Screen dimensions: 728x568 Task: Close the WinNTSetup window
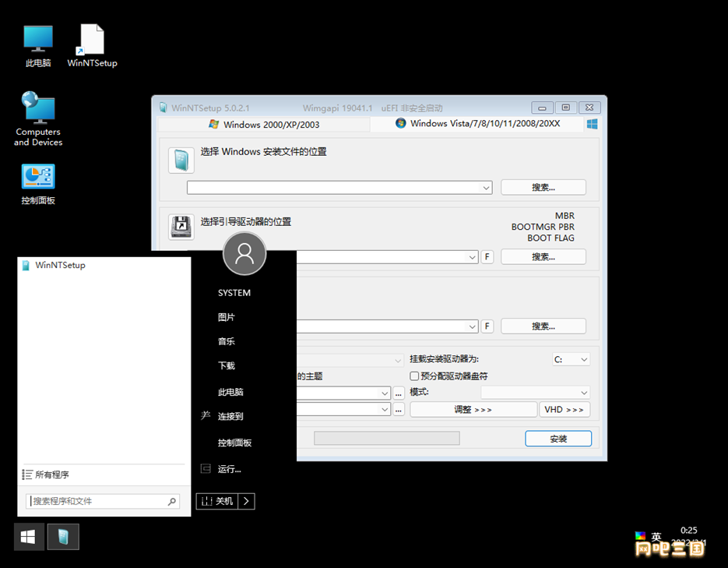click(589, 108)
